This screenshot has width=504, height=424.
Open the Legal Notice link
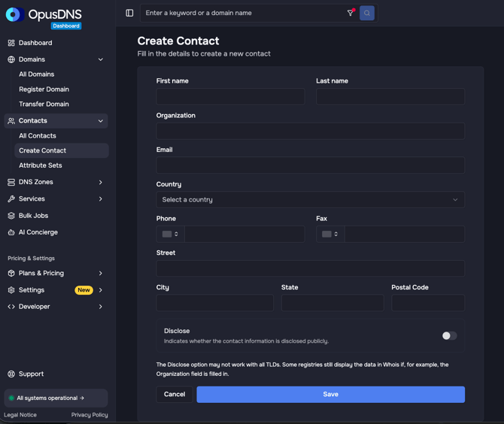20,415
